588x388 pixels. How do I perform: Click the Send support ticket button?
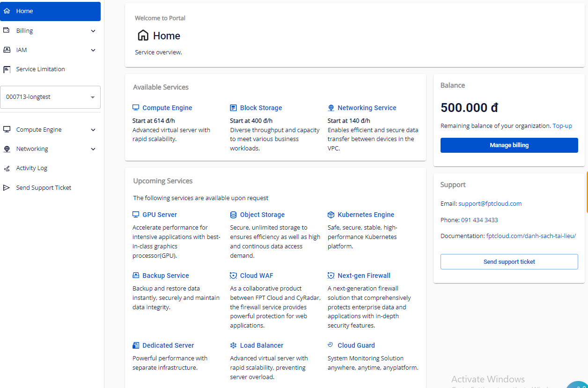pyautogui.click(x=509, y=262)
